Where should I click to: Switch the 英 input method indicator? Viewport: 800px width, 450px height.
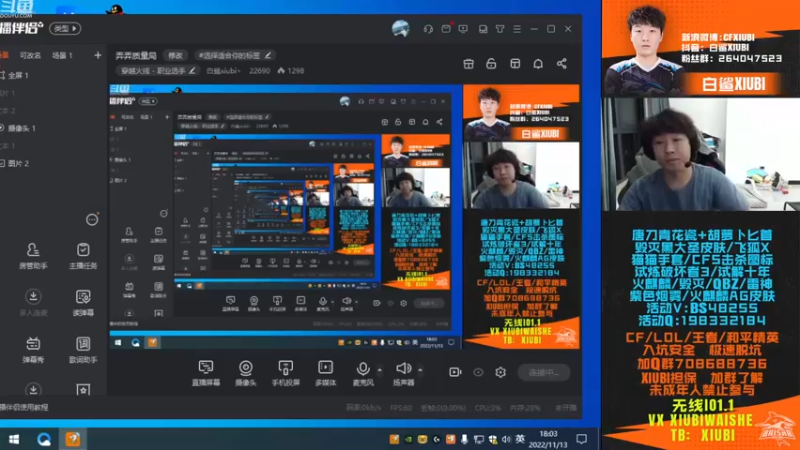pos(520,439)
